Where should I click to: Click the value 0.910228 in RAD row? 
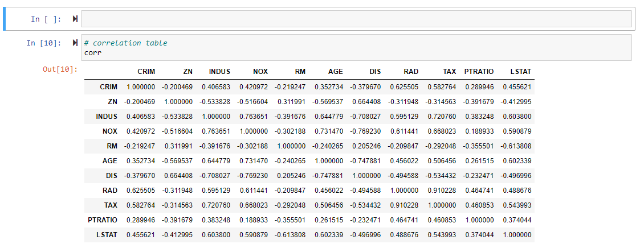coord(442,191)
